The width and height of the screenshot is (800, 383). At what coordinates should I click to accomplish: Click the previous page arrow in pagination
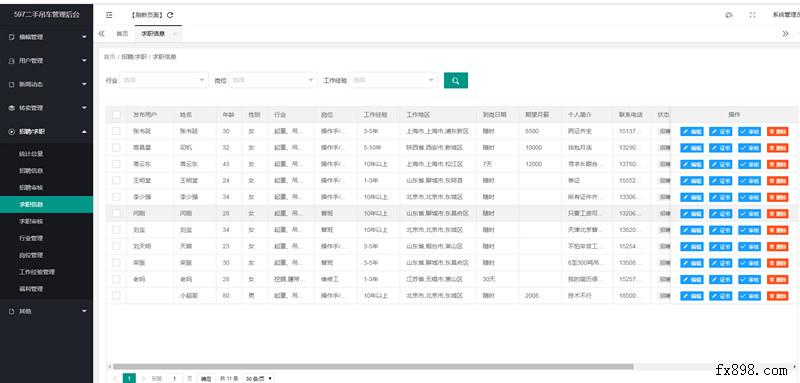(x=116, y=379)
